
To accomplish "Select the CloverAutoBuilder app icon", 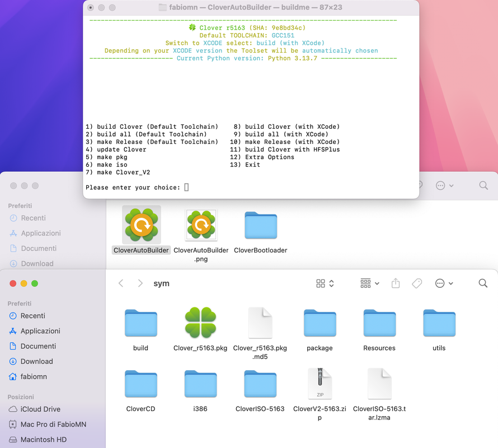I will click(x=142, y=225).
